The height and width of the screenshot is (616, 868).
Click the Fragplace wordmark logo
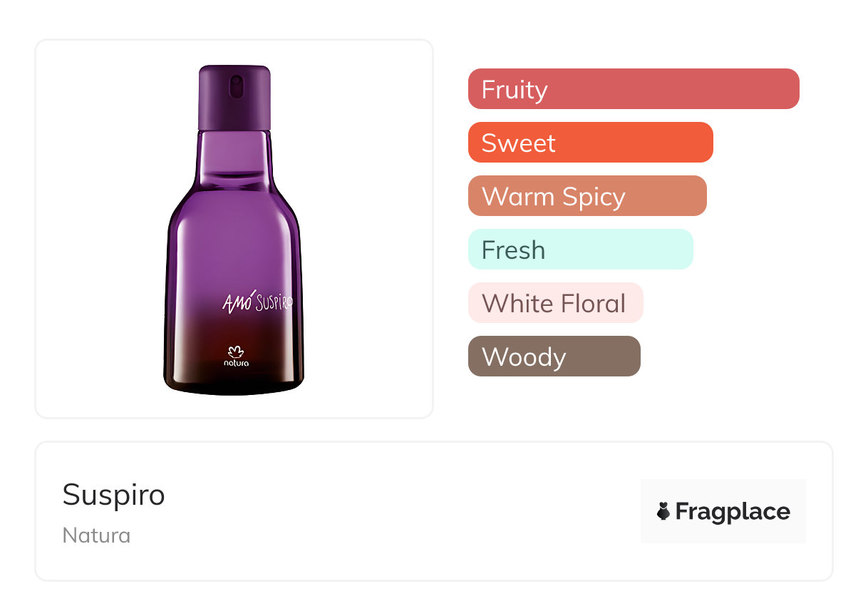click(732, 511)
